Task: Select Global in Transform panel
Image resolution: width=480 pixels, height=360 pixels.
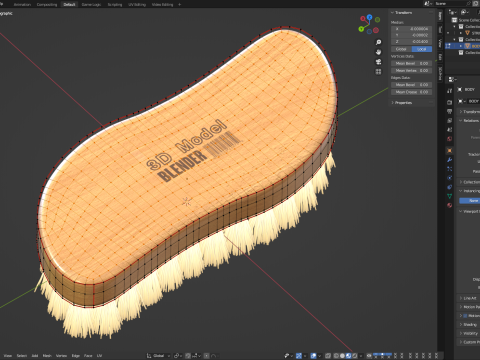Action: coord(401,49)
